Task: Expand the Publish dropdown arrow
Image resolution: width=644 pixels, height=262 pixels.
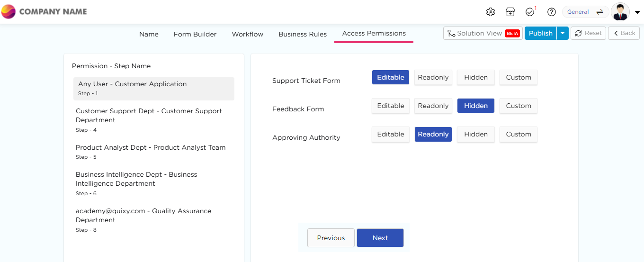Action: tap(563, 33)
